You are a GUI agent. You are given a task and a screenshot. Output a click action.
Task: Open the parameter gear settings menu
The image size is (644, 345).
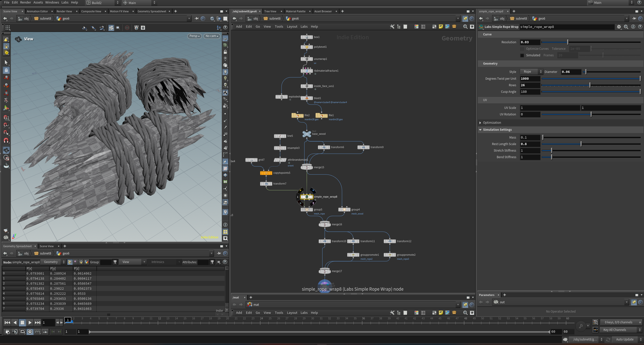click(x=619, y=27)
